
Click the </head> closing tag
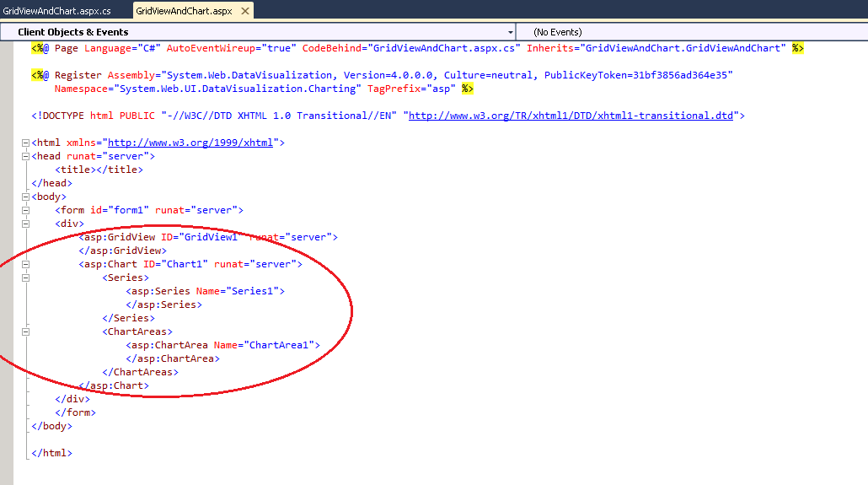52,184
